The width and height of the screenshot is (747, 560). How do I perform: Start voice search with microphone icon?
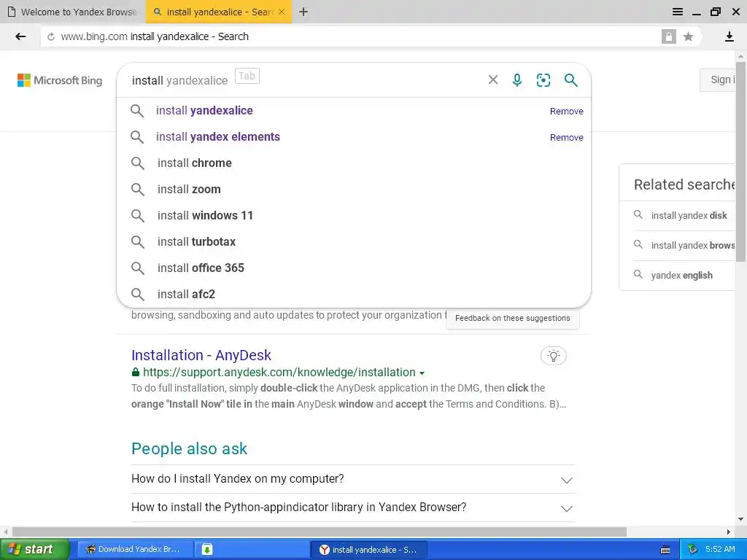coord(517,80)
